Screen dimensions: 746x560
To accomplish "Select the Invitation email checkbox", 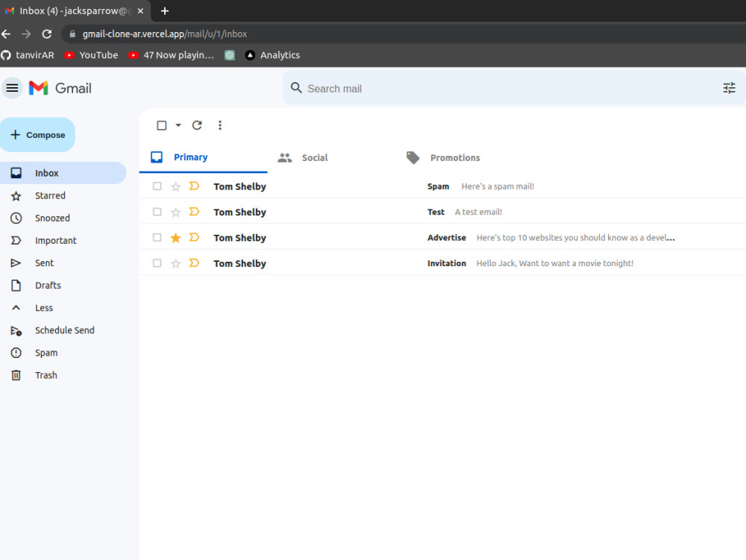I will click(157, 263).
